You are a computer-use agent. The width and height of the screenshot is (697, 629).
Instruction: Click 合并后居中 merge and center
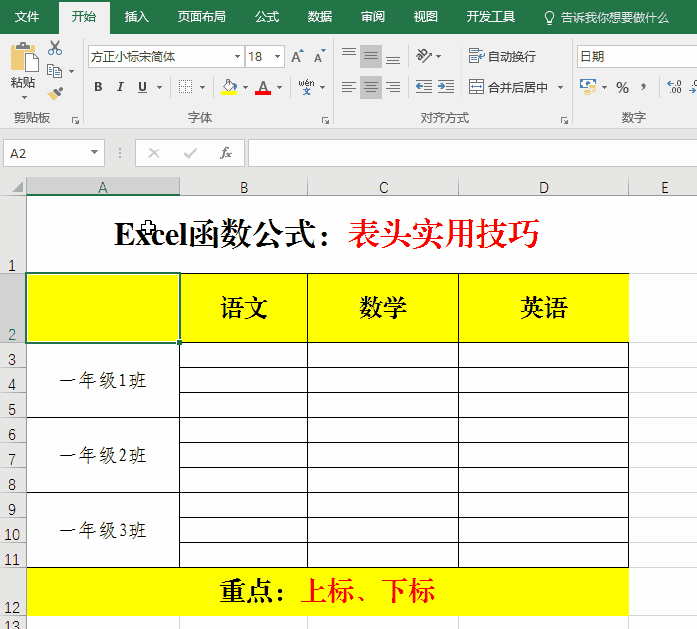tap(509, 87)
